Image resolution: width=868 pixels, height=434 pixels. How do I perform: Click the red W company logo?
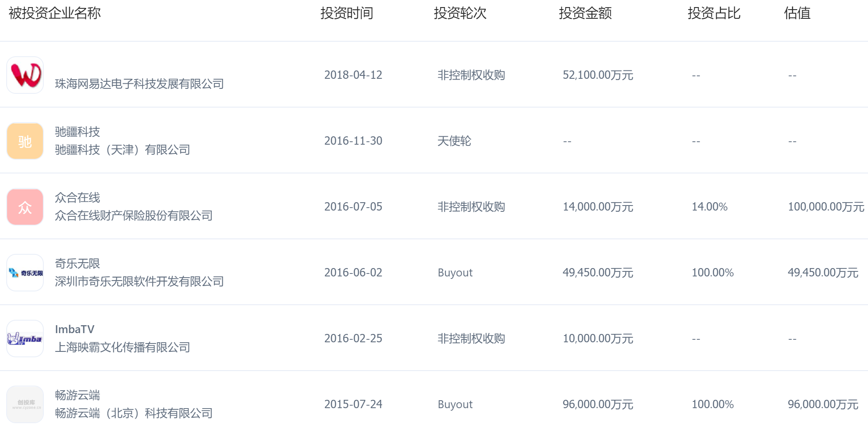(25, 75)
